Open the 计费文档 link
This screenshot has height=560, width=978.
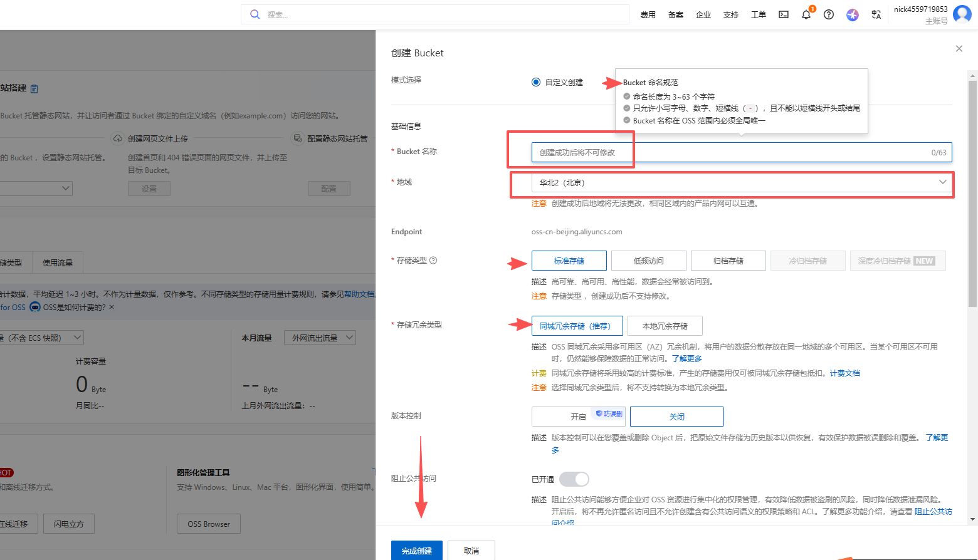coord(844,373)
